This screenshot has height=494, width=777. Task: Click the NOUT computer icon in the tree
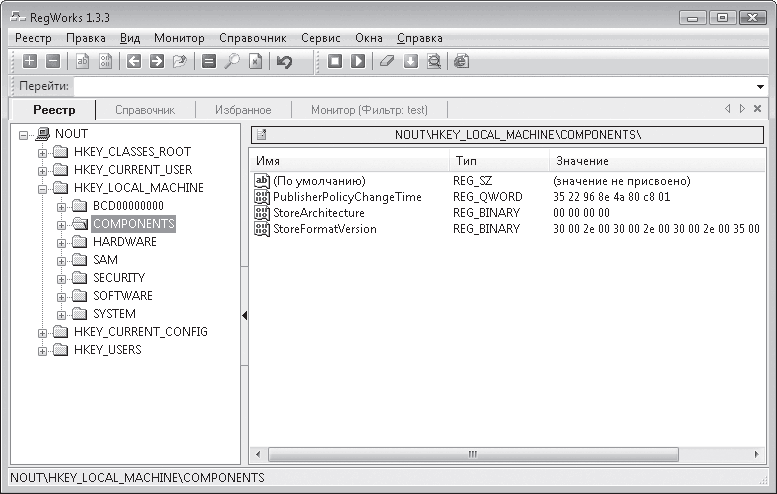43,134
